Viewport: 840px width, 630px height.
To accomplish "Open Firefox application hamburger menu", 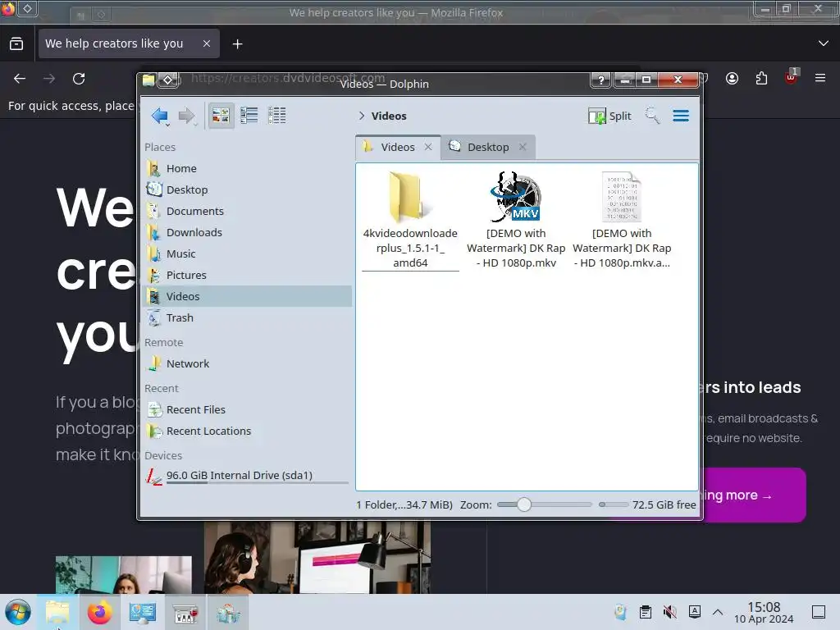I will coord(820,78).
